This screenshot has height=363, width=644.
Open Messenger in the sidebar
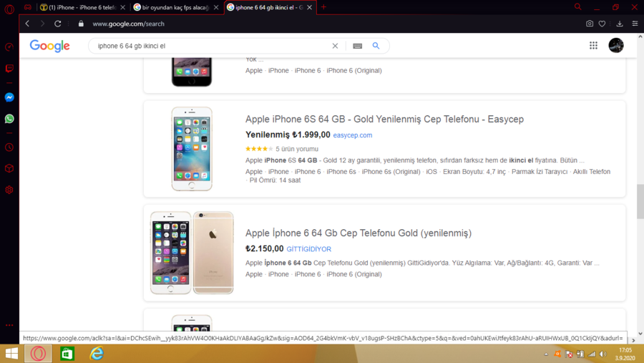[9, 97]
